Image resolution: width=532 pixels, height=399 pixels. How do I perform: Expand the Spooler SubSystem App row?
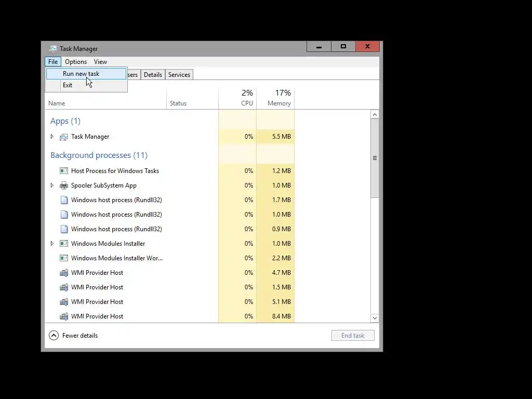[x=52, y=185]
